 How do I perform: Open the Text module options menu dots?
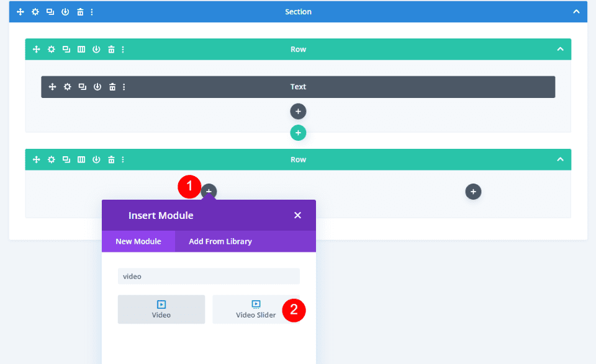click(124, 87)
